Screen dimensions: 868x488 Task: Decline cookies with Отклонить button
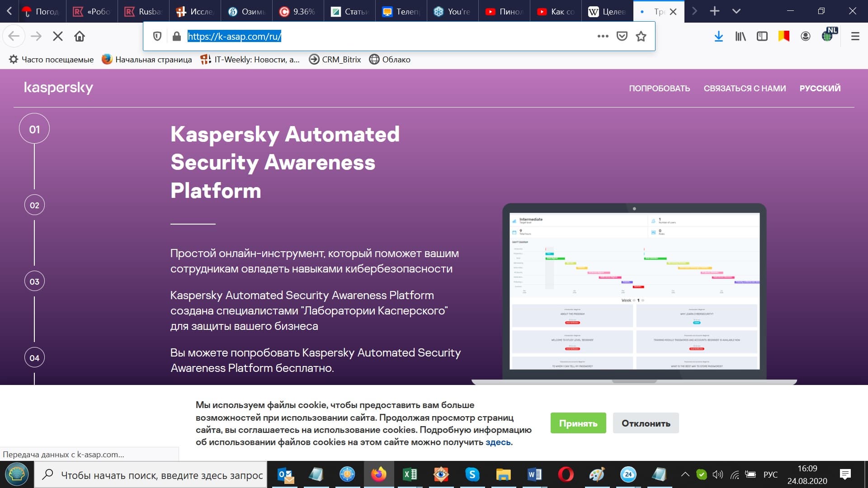(646, 423)
